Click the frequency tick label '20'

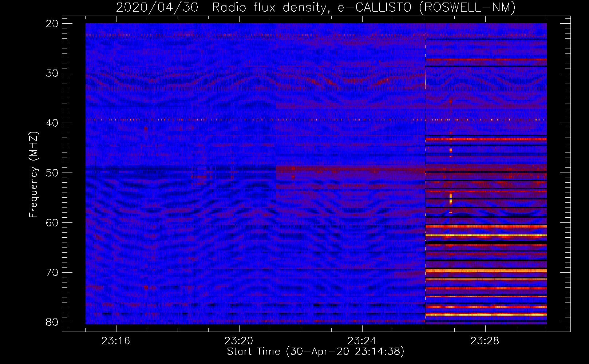tap(52, 24)
